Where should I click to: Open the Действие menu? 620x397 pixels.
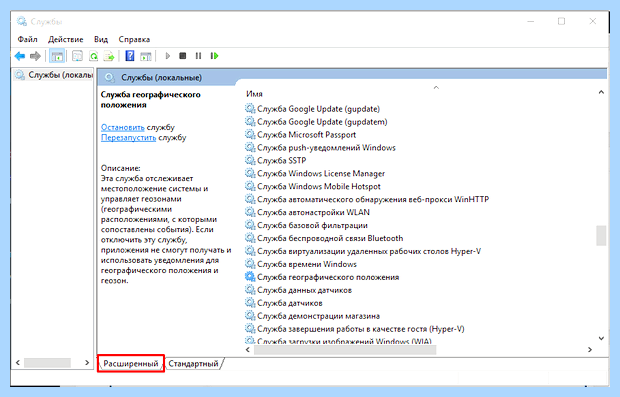66,39
